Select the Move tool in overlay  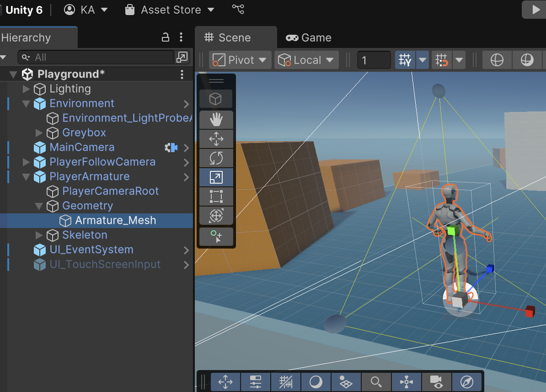pos(216,139)
